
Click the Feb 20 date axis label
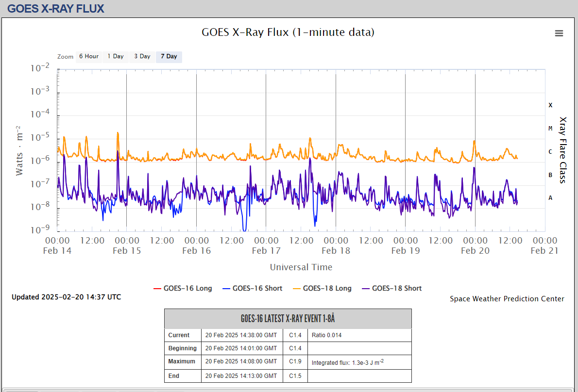click(x=475, y=251)
